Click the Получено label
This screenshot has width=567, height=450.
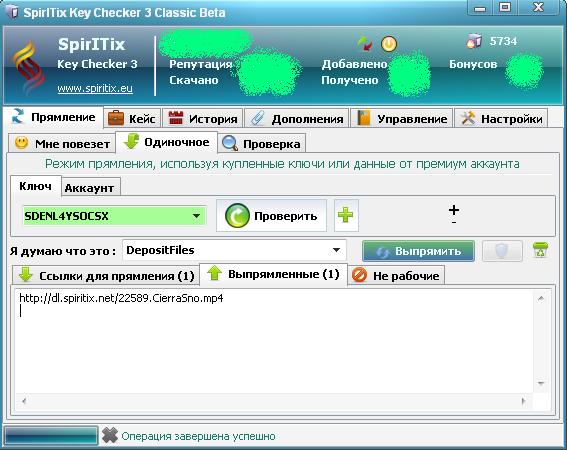[x=350, y=80]
